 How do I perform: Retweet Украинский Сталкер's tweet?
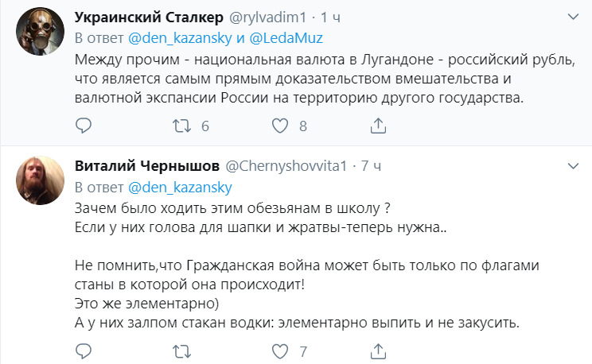point(181,126)
